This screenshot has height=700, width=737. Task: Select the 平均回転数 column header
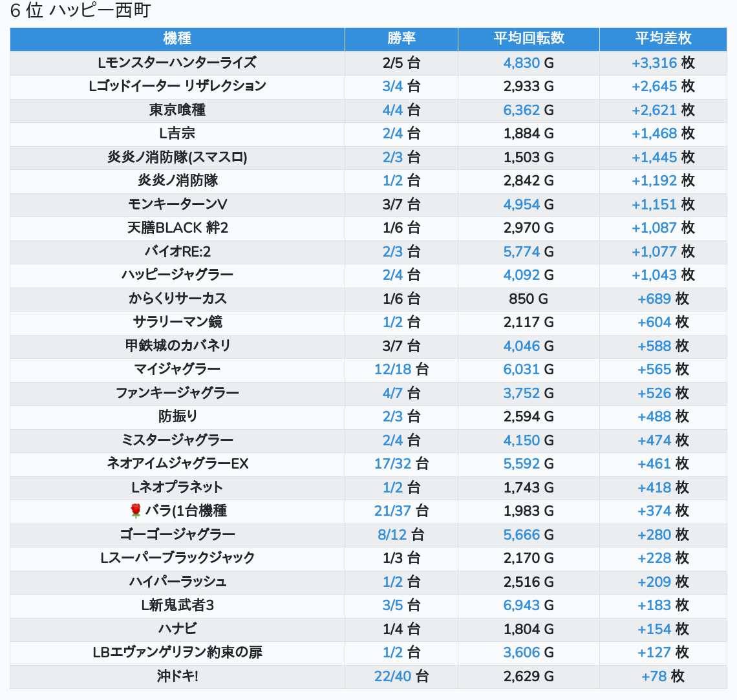tap(528, 39)
